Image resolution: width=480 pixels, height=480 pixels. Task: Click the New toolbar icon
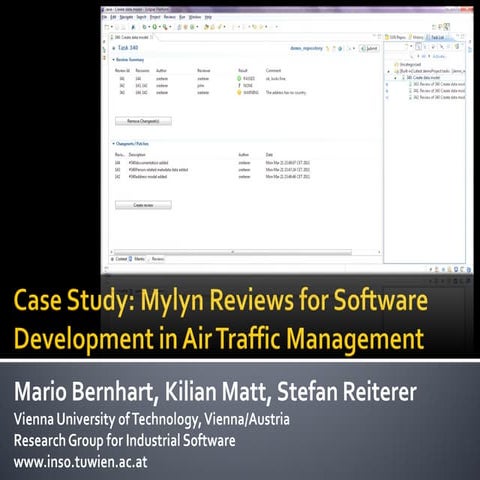tap(107, 27)
